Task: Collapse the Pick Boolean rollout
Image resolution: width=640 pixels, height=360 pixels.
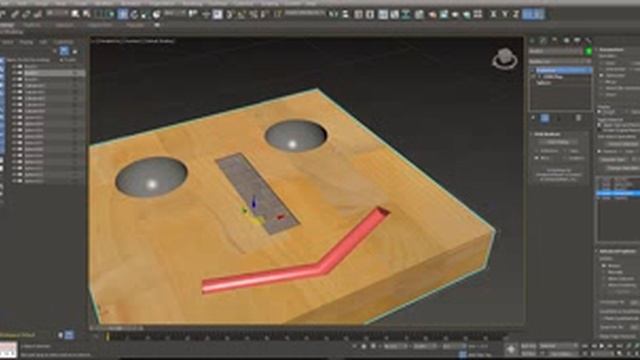Action: click(x=547, y=134)
